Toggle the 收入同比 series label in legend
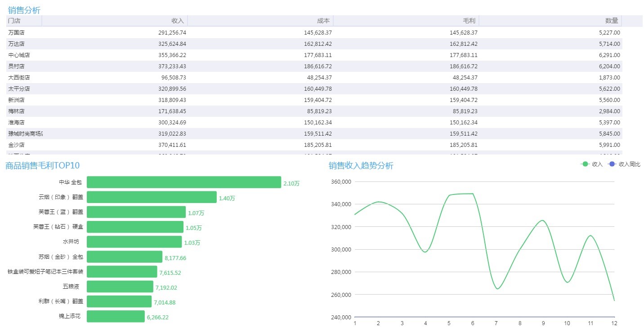644x331 pixels. click(629, 164)
